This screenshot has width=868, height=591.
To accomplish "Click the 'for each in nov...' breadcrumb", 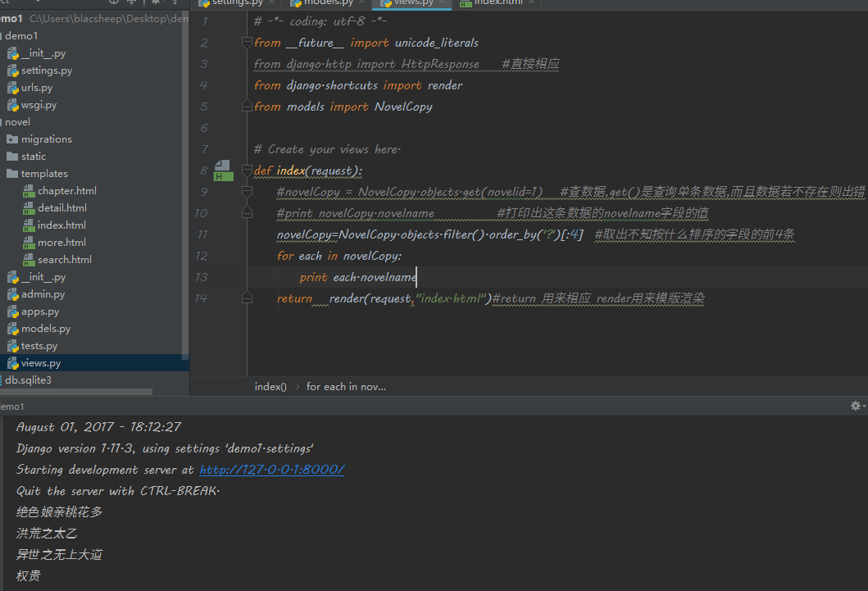I will 346,386.
